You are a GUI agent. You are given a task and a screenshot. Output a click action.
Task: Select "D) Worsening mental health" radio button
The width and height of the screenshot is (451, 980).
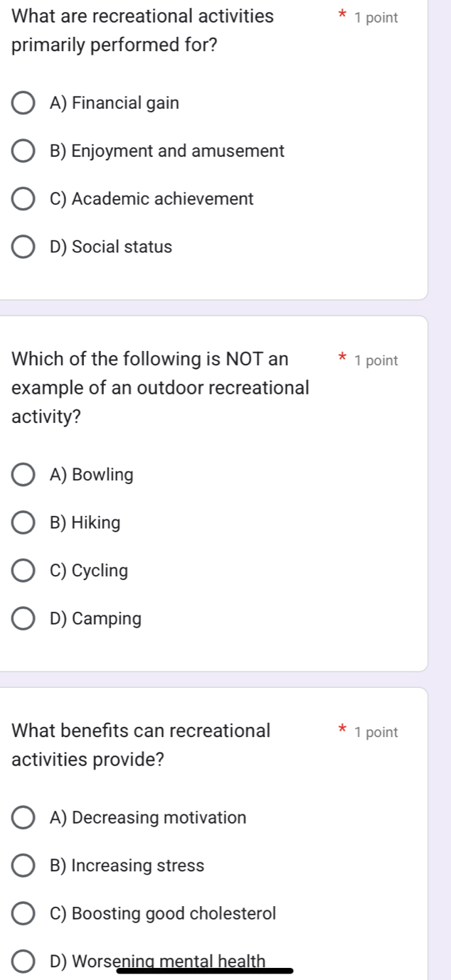coord(23,962)
